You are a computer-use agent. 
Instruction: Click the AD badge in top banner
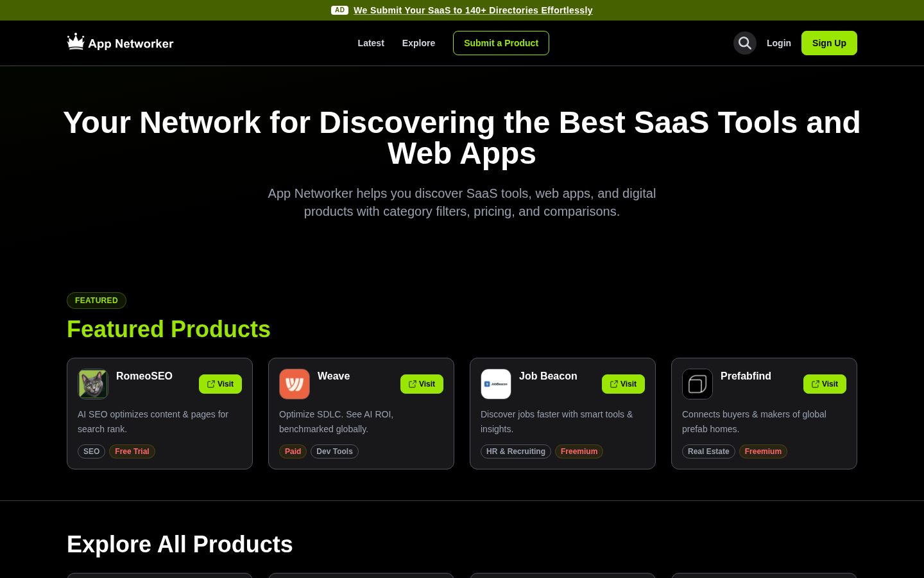[x=339, y=10]
